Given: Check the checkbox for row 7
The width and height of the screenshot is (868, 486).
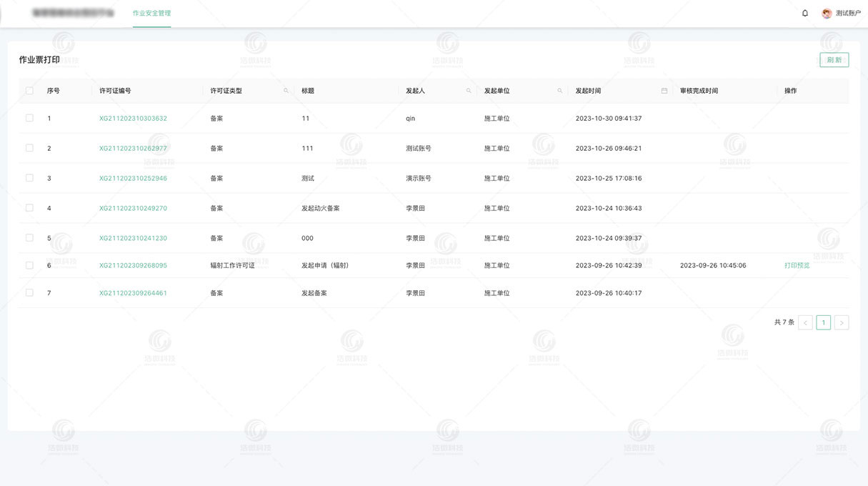Looking at the screenshot, I should (x=29, y=292).
